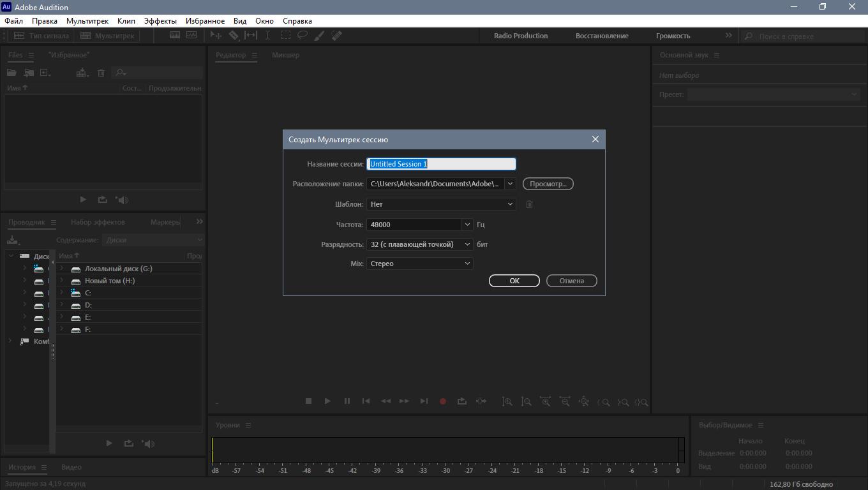Click the red Record button in transport

442,401
